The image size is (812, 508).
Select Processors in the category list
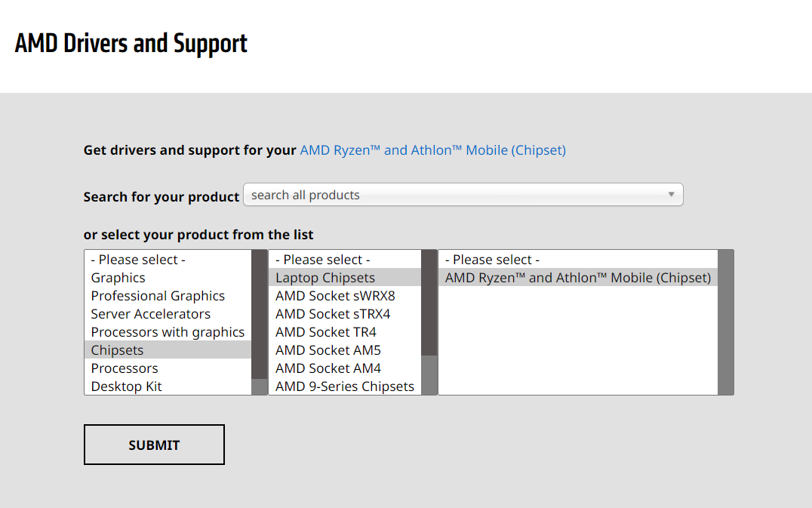point(125,368)
